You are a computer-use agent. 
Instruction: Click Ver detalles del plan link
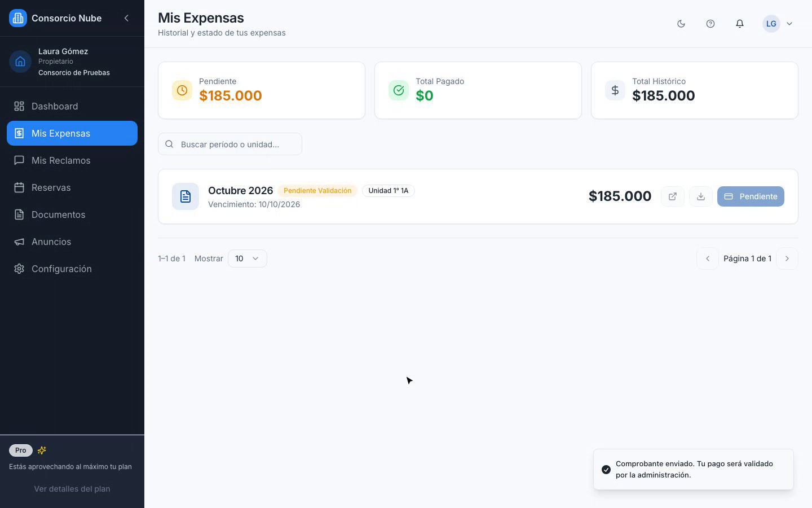(x=72, y=489)
